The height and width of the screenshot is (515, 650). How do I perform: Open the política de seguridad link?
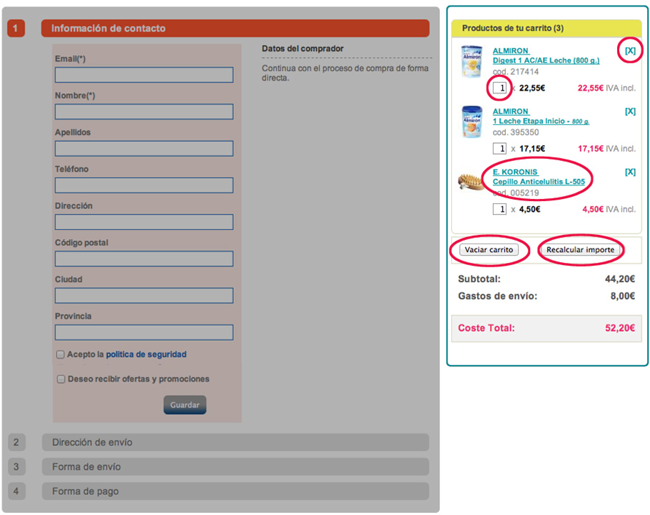coord(146,354)
